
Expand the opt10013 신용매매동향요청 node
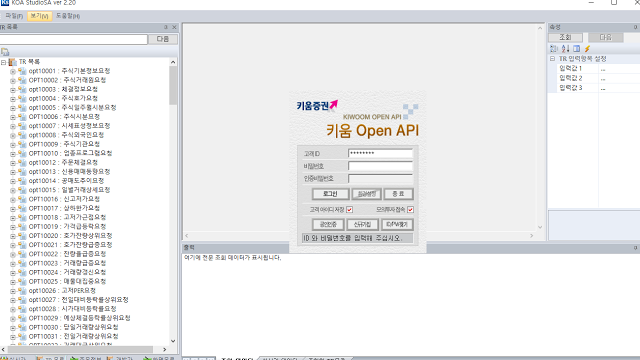pos(13,172)
